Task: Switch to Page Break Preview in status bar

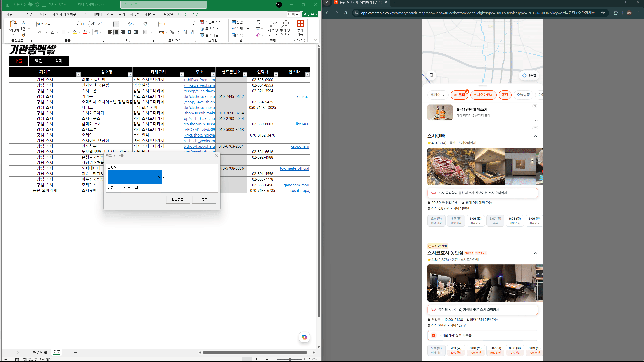Action: pyautogui.click(x=267, y=359)
